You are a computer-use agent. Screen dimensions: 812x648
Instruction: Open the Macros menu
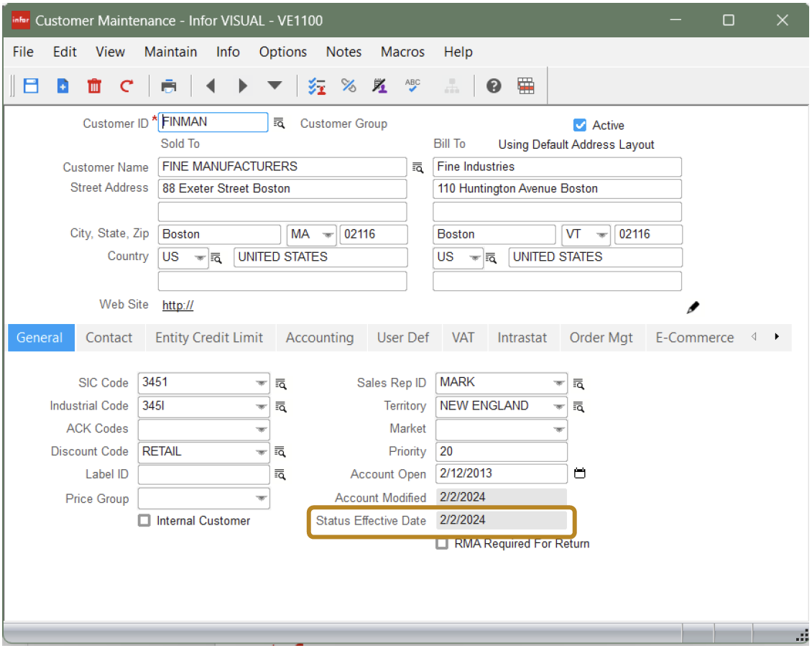402,52
